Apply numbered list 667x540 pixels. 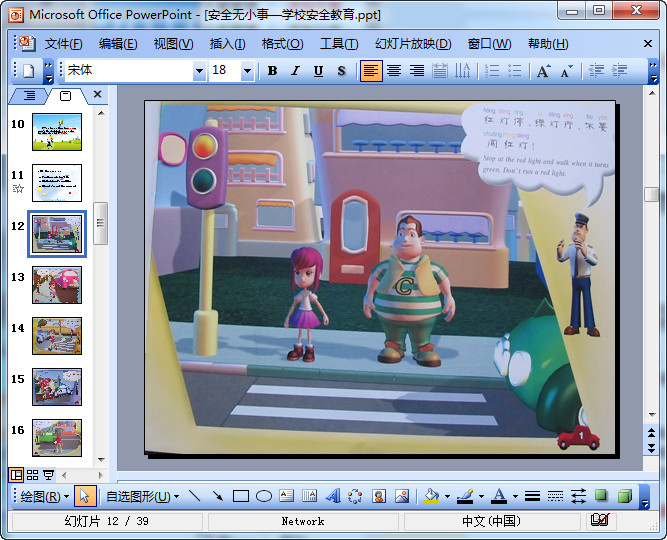click(492, 71)
